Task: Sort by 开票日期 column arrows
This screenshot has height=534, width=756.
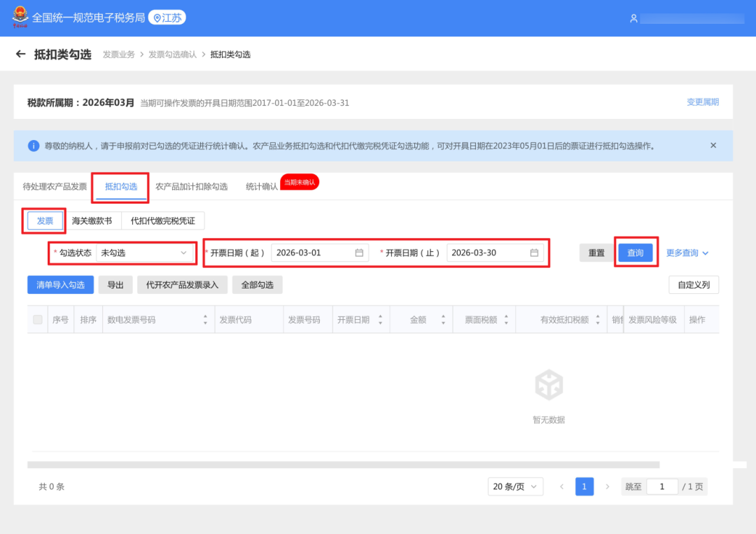Action: coord(380,320)
